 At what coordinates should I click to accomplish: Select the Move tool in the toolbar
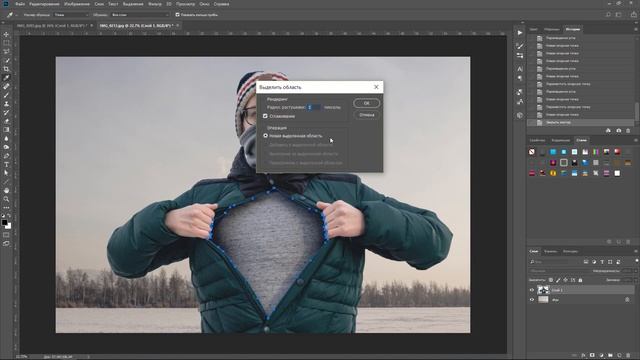pyautogui.click(x=6, y=34)
